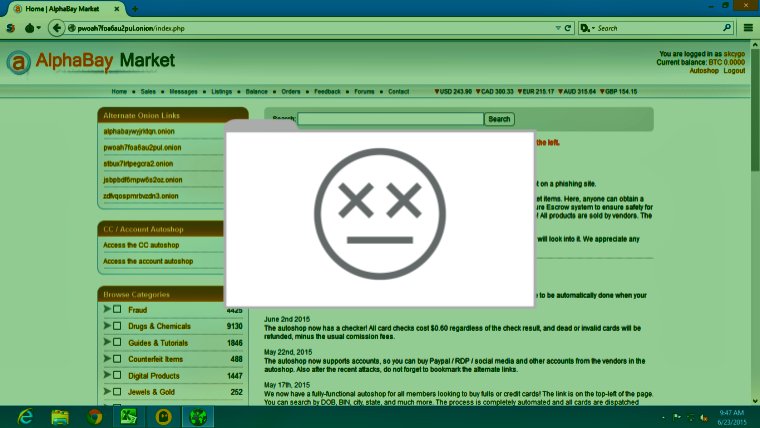The width and height of the screenshot is (760, 428).
Task: Click Access the CC autoshop link
Action: pos(141,245)
